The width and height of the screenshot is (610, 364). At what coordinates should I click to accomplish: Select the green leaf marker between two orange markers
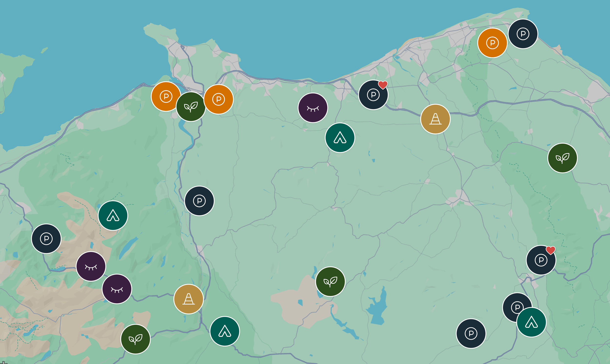(x=191, y=107)
